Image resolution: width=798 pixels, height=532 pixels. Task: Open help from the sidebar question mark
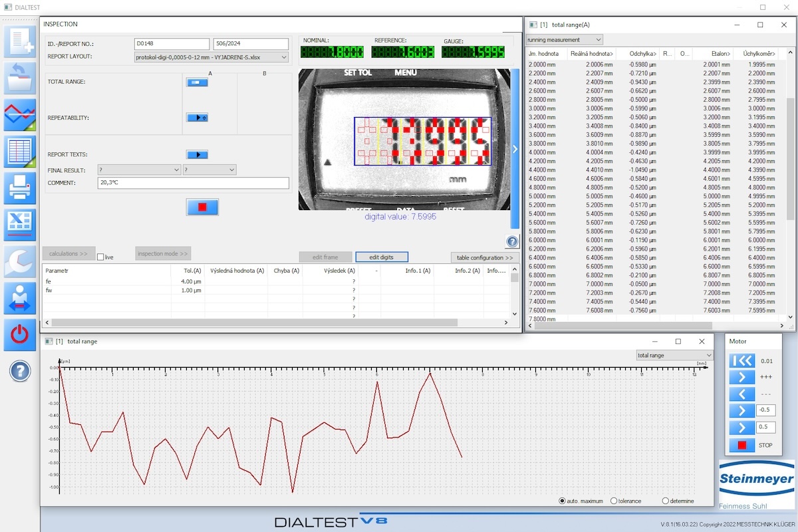[x=20, y=371]
